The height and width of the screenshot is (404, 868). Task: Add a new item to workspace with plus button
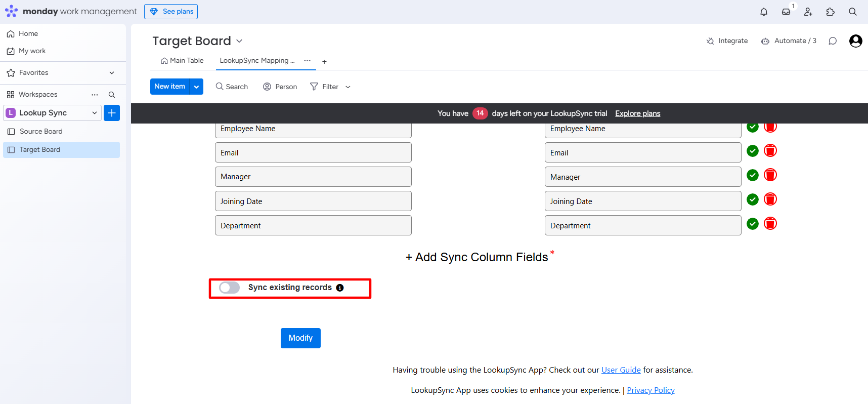point(112,113)
